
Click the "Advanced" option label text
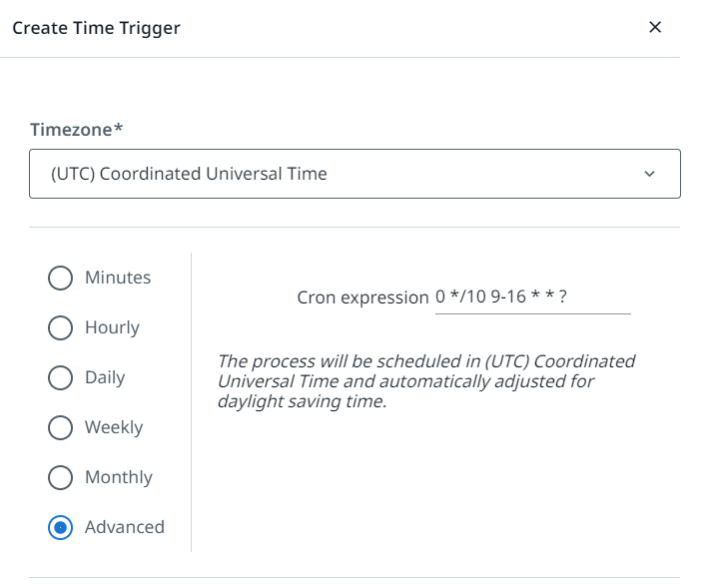click(x=125, y=527)
